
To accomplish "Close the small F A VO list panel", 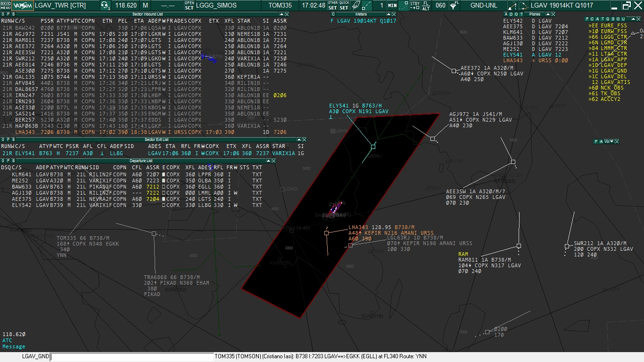I will (x=617, y=141).
